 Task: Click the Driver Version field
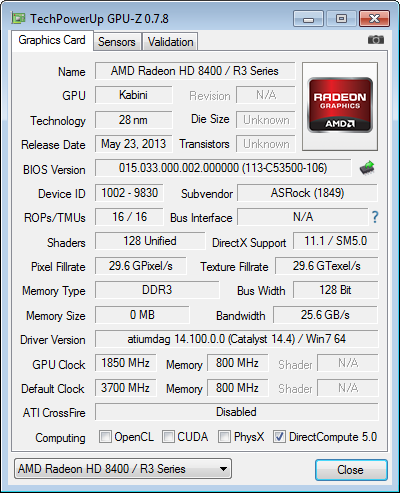point(237,339)
